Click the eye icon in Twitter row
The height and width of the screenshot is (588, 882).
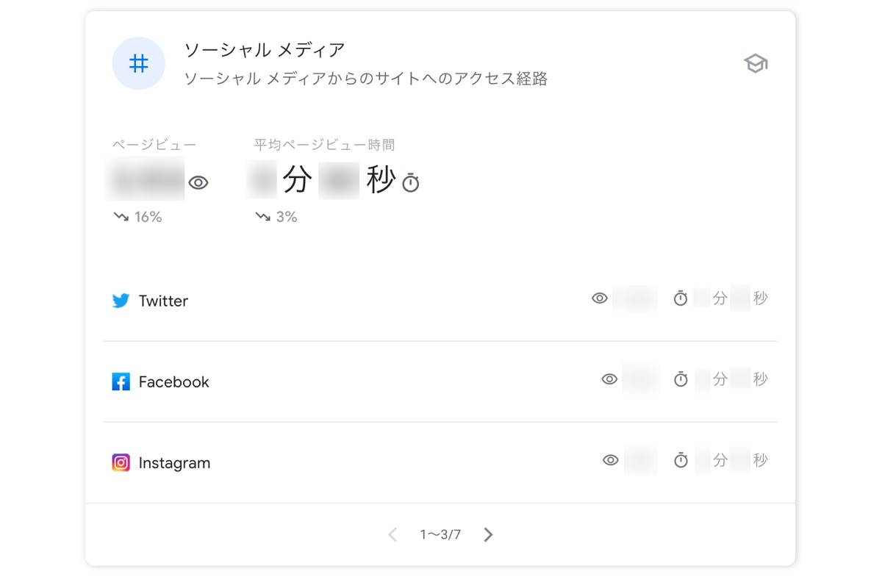point(600,298)
